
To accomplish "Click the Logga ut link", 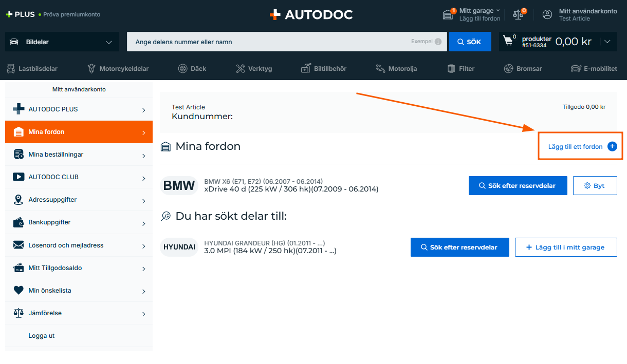I will (42, 336).
